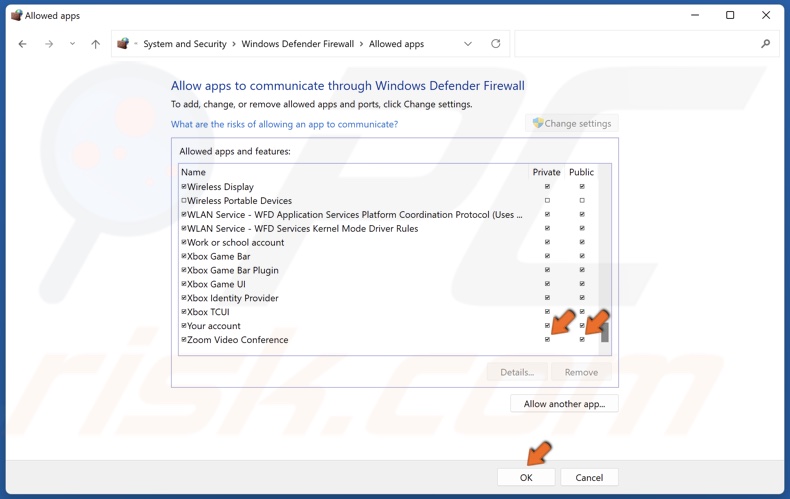Screen dimensions: 790x499
Task: Toggle Public checkbox for Zoom Video Conference
Action: (x=582, y=340)
